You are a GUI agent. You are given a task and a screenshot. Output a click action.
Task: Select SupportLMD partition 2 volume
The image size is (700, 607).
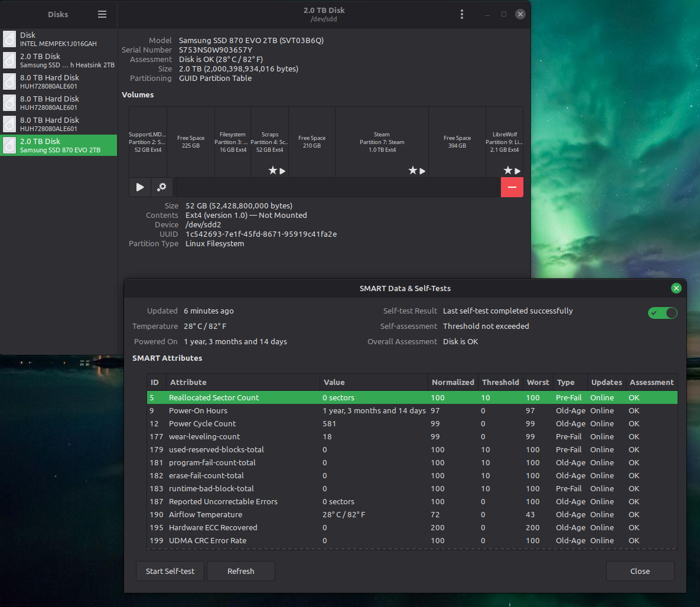point(148,142)
